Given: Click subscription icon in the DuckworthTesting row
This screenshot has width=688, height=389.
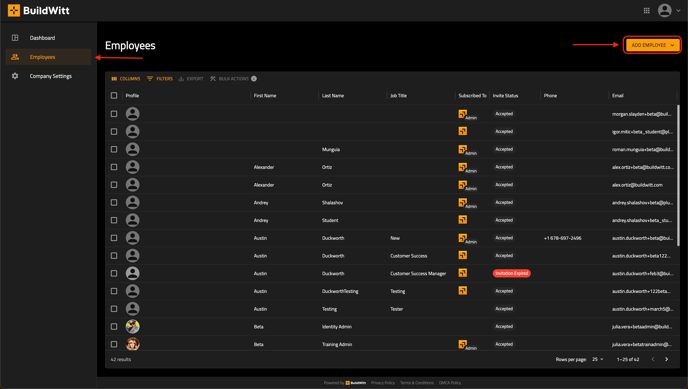Looking at the screenshot, I should [462, 290].
